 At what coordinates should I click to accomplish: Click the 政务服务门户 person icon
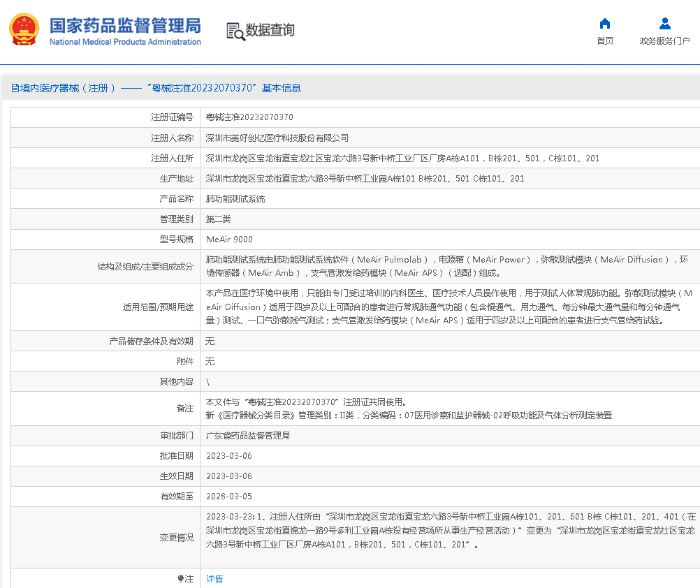[664, 24]
